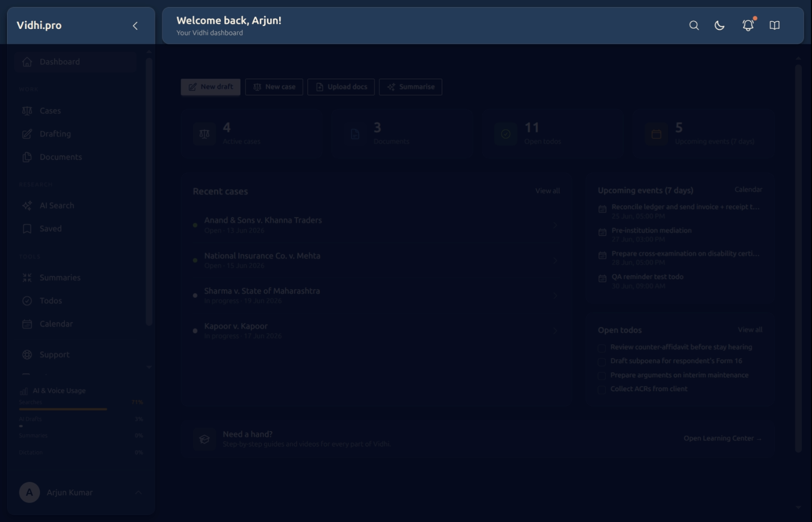The image size is (812, 522).
Task: Click the AI & Voice Usage chart icon
Action: click(x=23, y=391)
